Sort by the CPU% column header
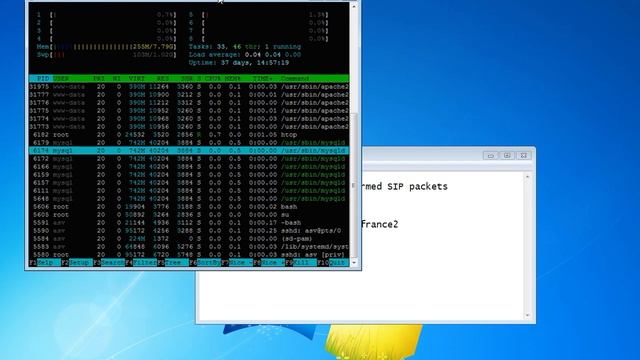 click(x=213, y=78)
